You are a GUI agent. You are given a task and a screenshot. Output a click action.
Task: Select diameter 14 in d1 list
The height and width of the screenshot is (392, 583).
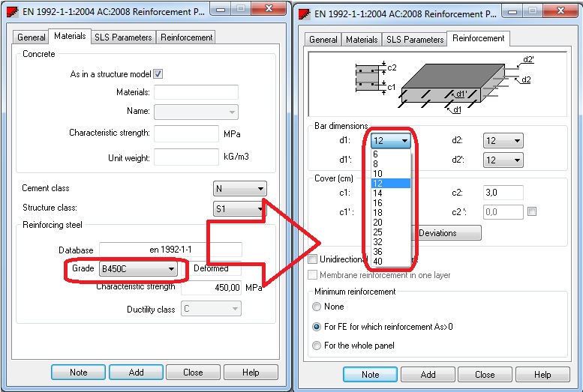[391, 193]
